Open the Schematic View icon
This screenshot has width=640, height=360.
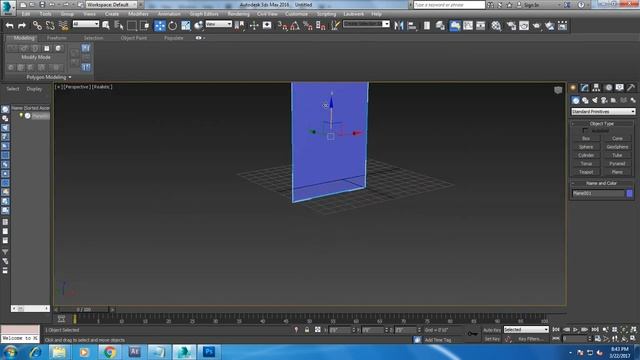coord(481,26)
